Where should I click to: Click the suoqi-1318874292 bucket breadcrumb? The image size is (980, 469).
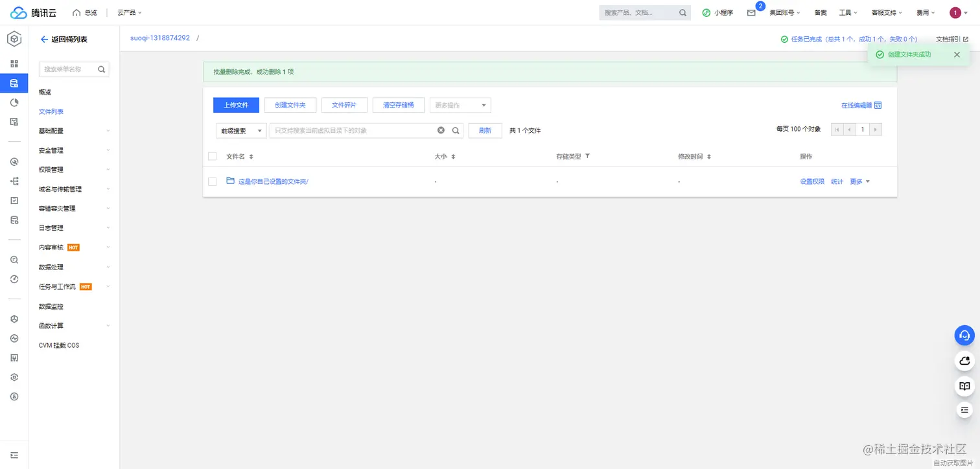(x=160, y=38)
